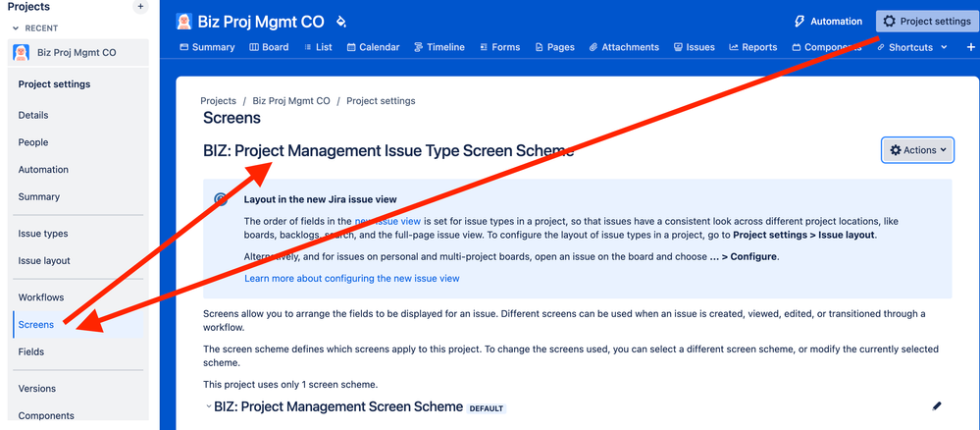
Task: Click the pencil edit icon
Action: pos(936,406)
